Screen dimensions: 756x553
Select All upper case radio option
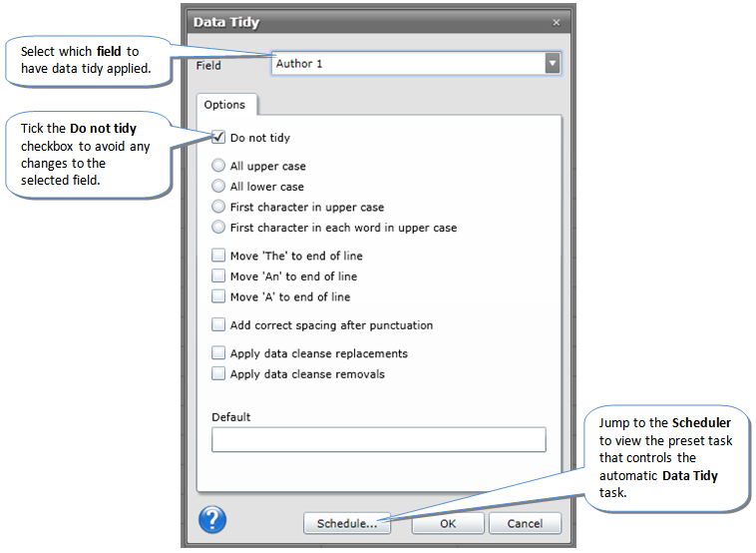(x=219, y=167)
